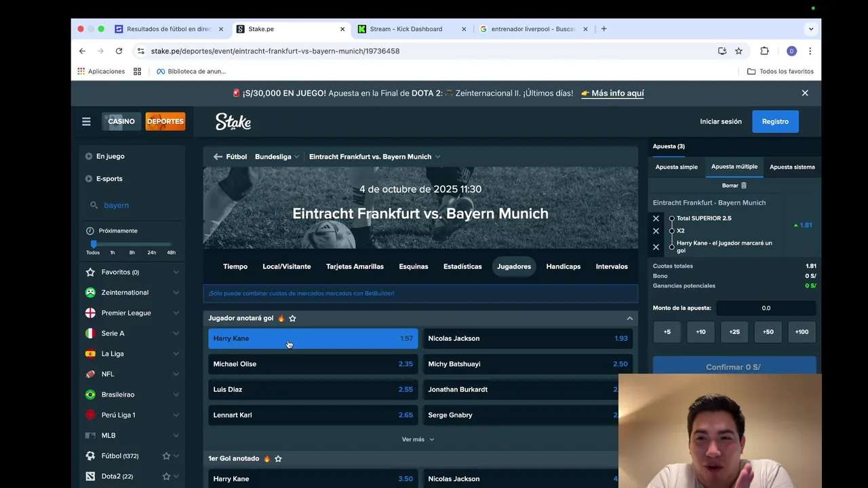Select the Apuesta simple tab
The width and height of the screenshot is (868, 488).
677,167
